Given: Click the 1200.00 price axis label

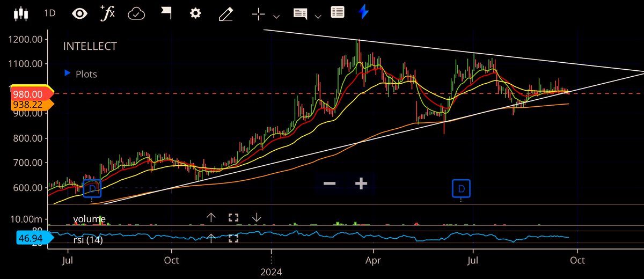Looking at the screenshot, I should tap(25, 39).
